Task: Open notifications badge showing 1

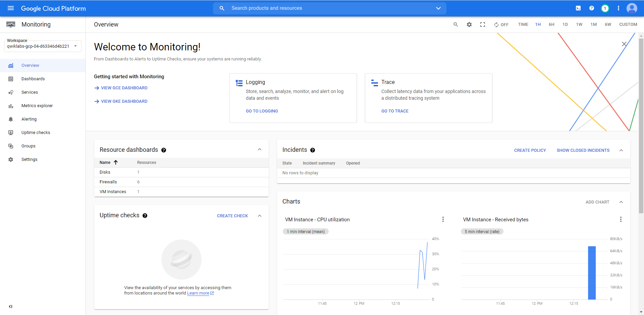Action: click(605, 8)
